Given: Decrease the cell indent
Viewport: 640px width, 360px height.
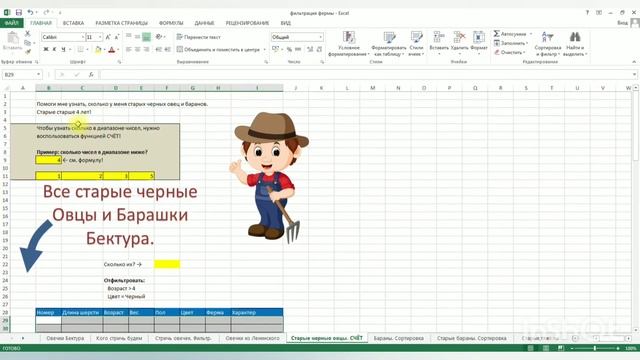Looking at the screenshot, I should coord(159,49).
